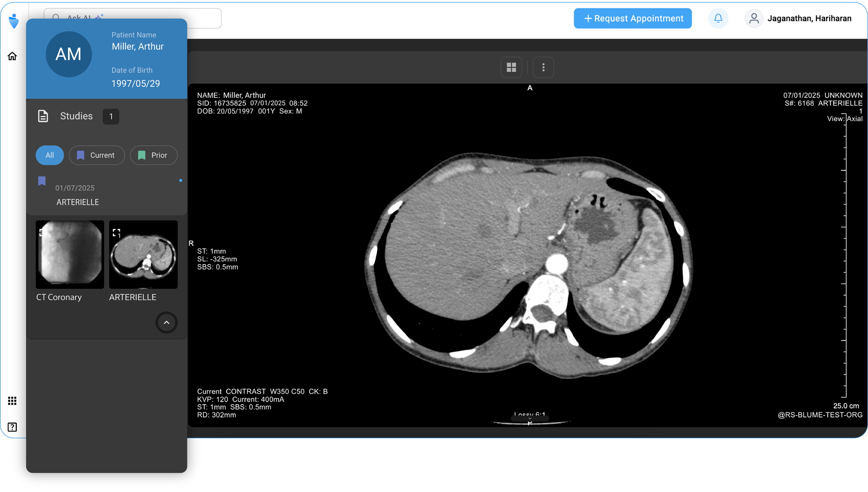
Task: Filter studies by Prior
Action: (x=154, y=155)
